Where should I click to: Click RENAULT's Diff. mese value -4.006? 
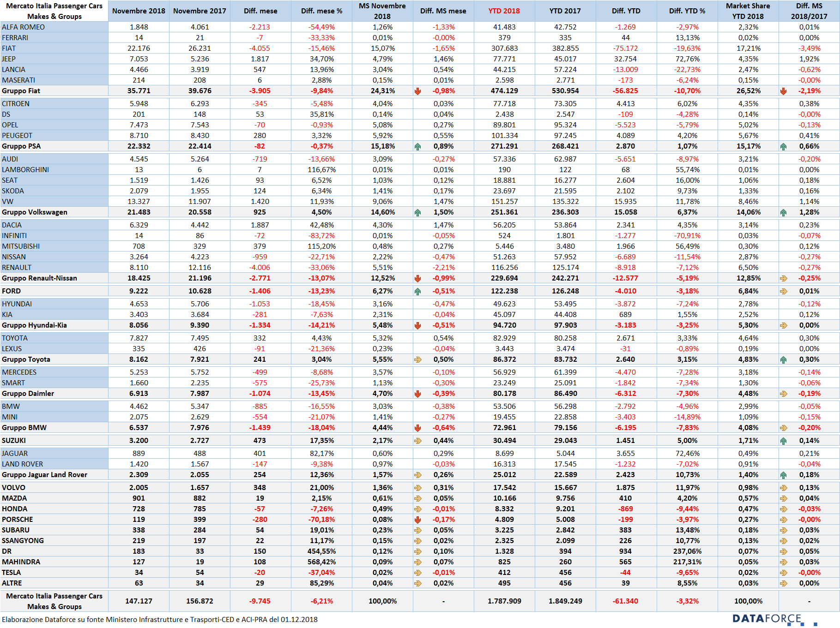(x=260, y=268)
